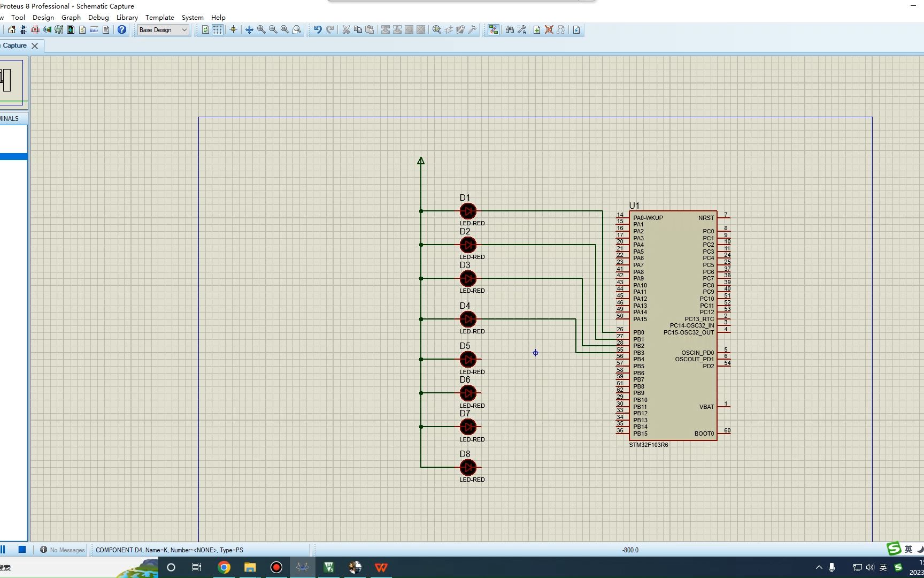Open the Template menu

[159, 17]
